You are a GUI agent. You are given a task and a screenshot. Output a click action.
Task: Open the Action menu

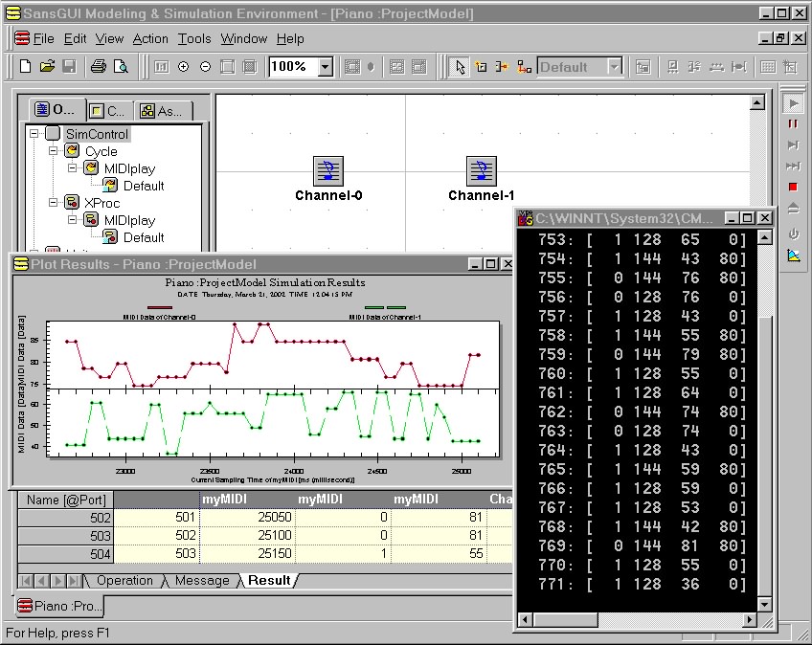click(x=150, y=38)
